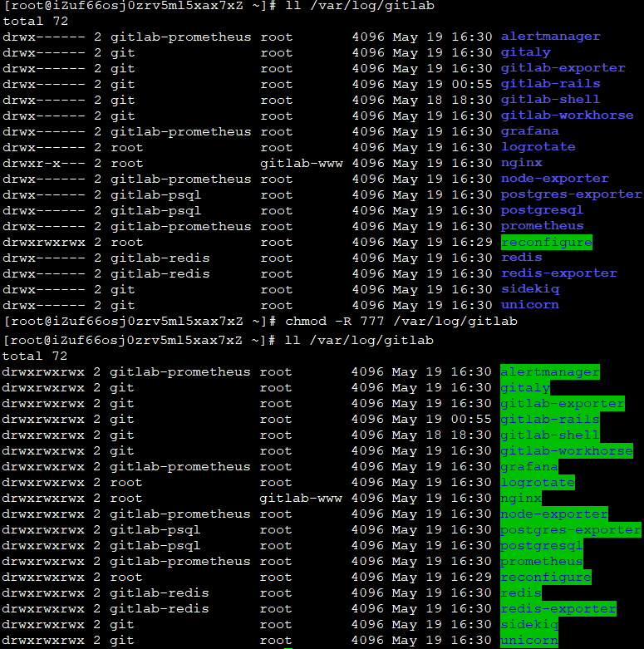Click the blue postgresql directory name

click(542, 210)
